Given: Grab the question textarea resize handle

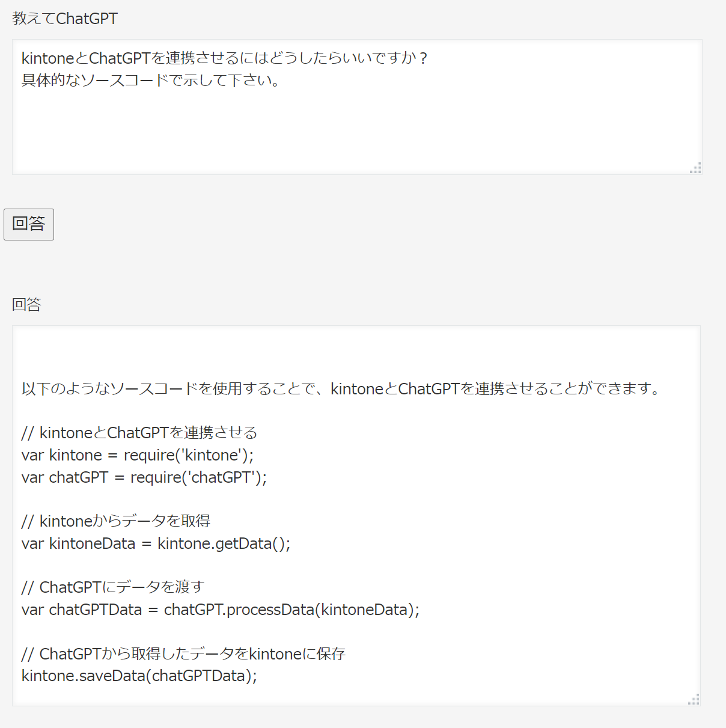Looking at the screenshot, I should (695, 168).
